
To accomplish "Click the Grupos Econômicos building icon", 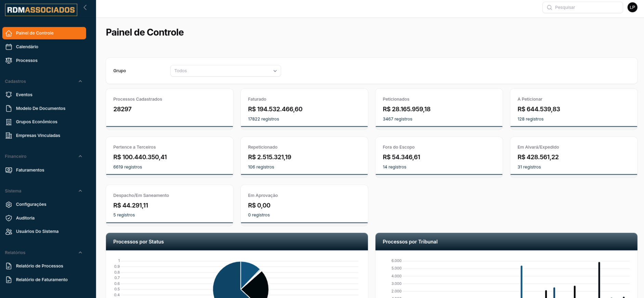I will click(x=9, y=122).
